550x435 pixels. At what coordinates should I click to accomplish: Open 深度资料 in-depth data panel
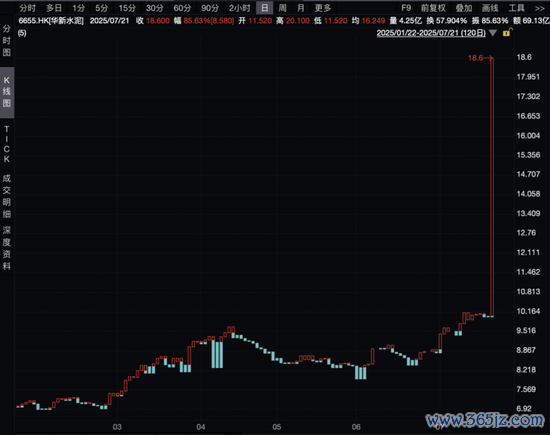(x=7, y=248)
